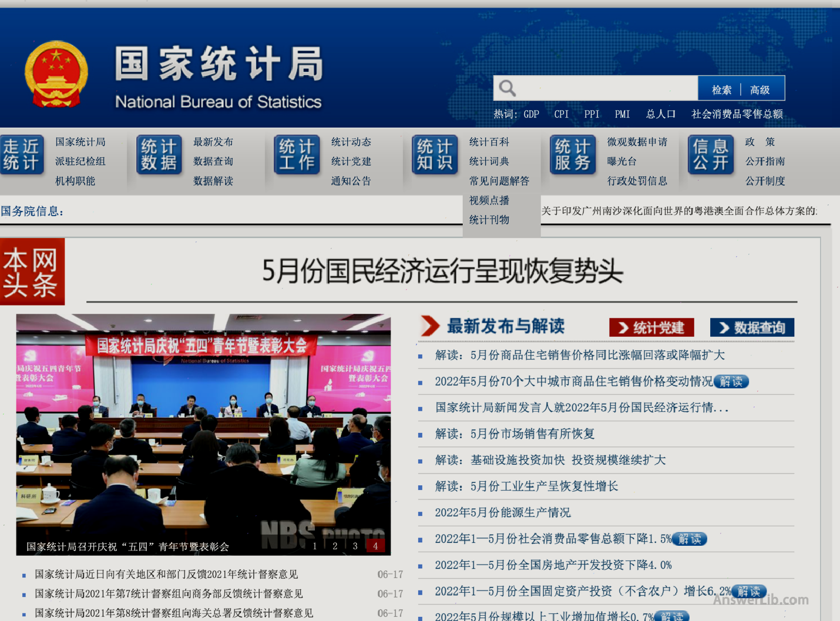The height and width of the screenshot is (621, 840).
Task: Open 曝光台 menu item
Action: click(x=622, y=161)
